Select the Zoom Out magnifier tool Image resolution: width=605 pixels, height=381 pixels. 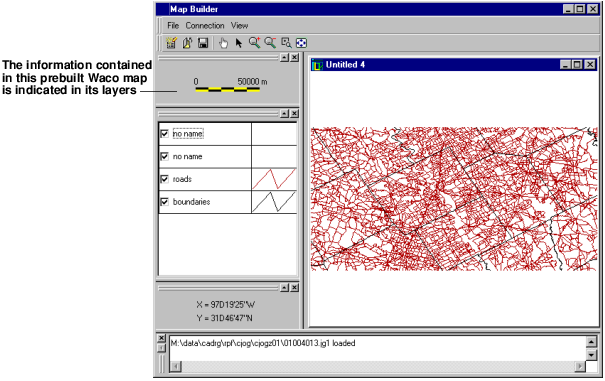tap(270, 43)
